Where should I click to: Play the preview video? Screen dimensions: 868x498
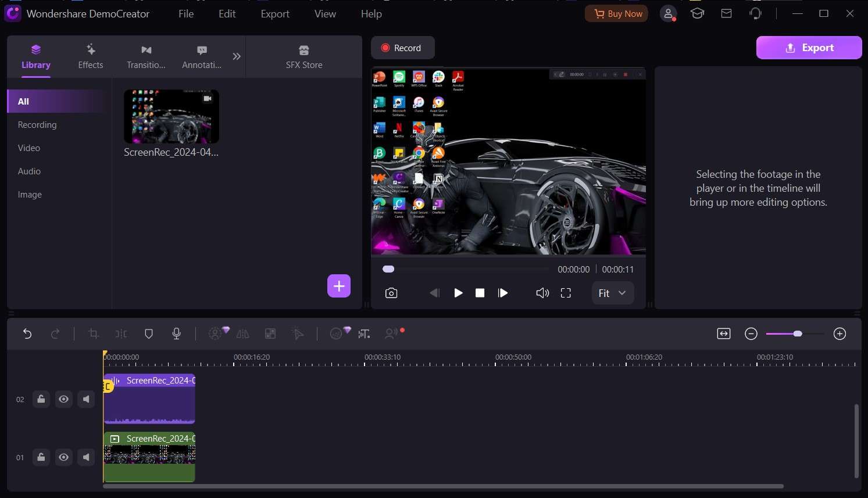[x=458, y=293]
